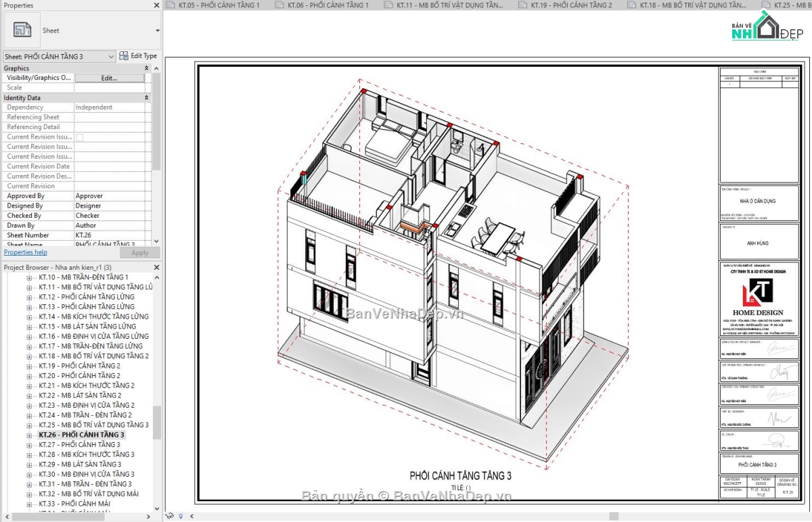The width and height of the screenshot is (812, 522).
Task: Click sheet icon on KT.19 tab
Action: click(524, 5)
